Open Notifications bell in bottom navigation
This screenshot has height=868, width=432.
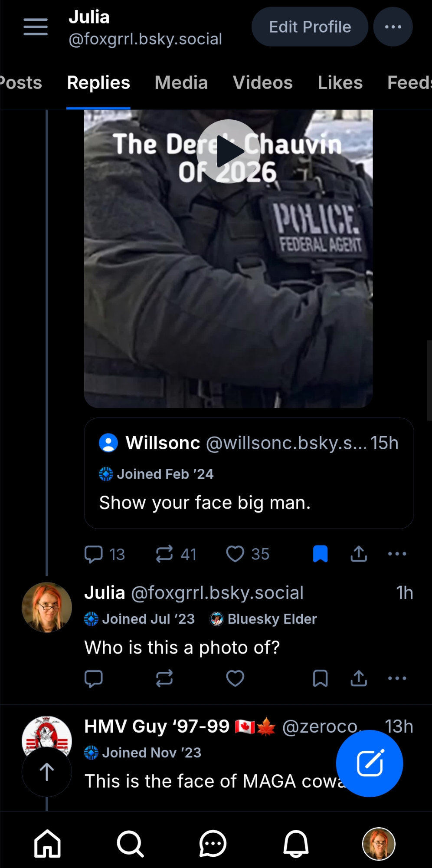tap(296, 844)
